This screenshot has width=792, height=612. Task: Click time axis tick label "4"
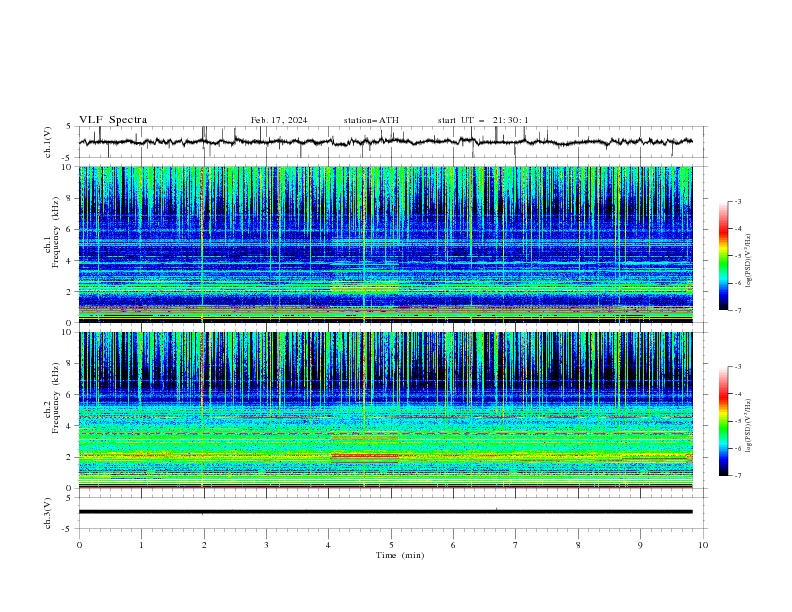pos(329,545)
